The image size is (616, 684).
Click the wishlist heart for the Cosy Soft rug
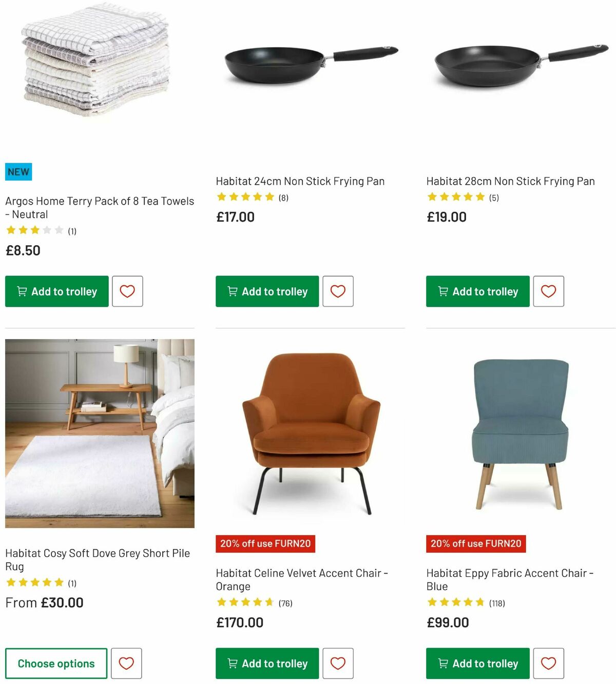click(127, 663)
